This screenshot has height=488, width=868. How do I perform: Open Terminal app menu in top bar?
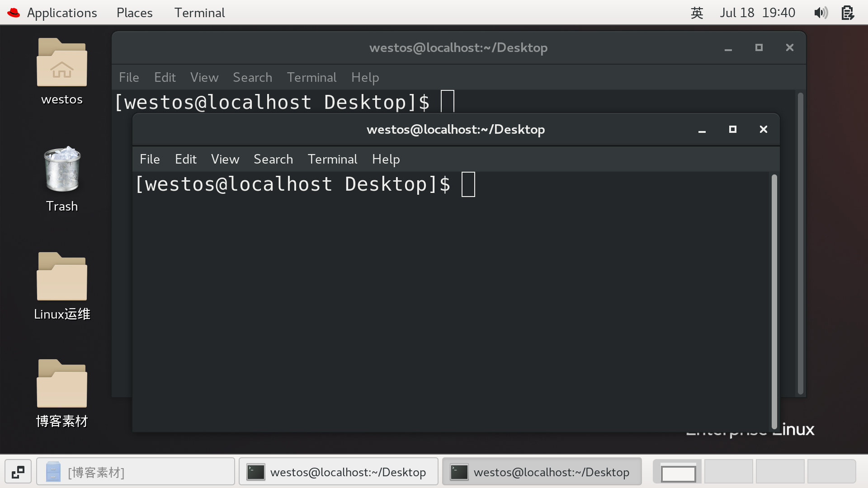pos(200,13)
